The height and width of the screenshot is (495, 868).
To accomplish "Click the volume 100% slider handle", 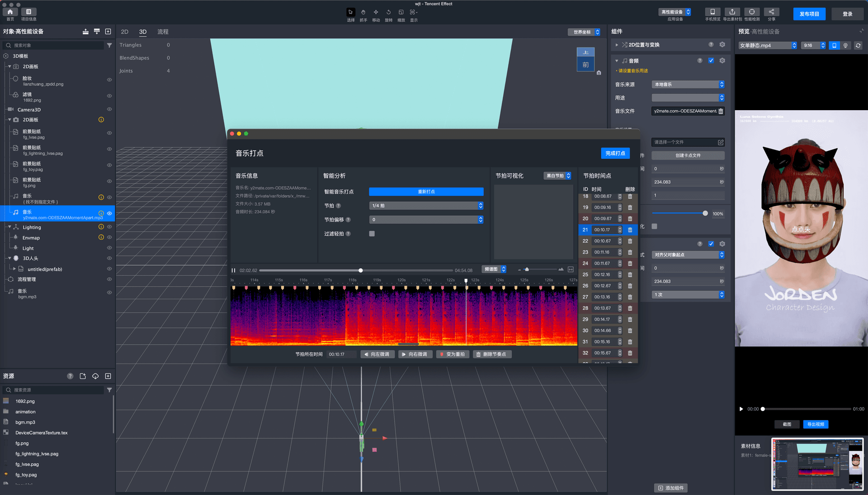I will [705, 214].
